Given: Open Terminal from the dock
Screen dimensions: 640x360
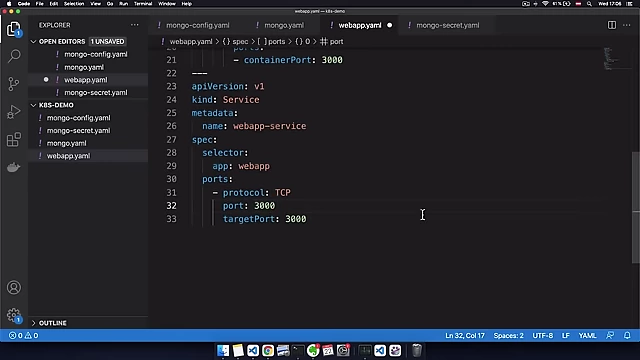Looking at the screenshot, I should tap(298, 350).
